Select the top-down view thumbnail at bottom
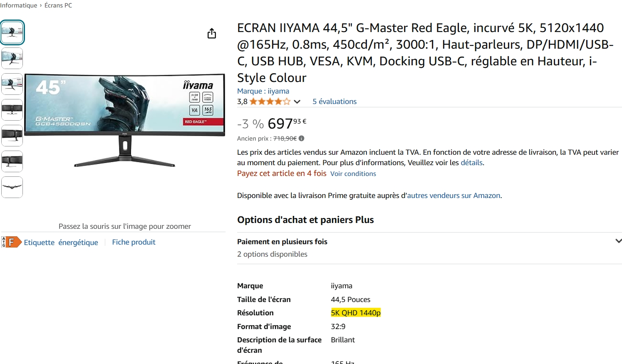The width and height of the screenshot is (622, 364). [x=12, y=187]
